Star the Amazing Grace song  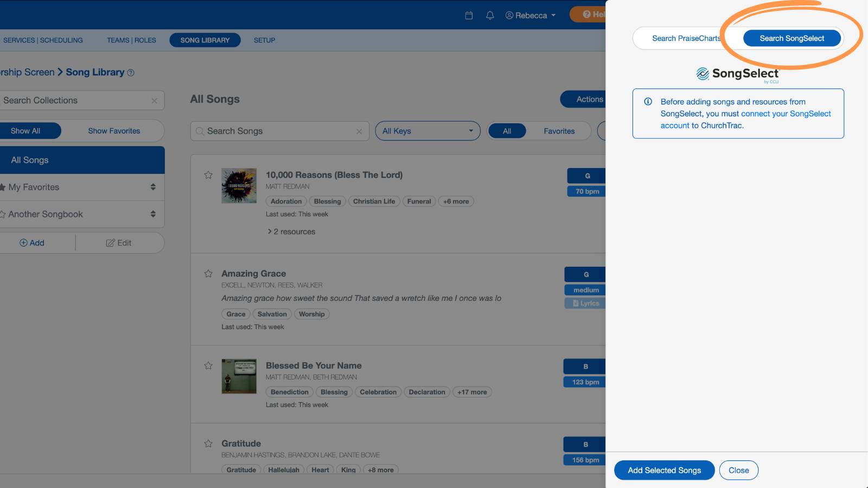[208, 273]
